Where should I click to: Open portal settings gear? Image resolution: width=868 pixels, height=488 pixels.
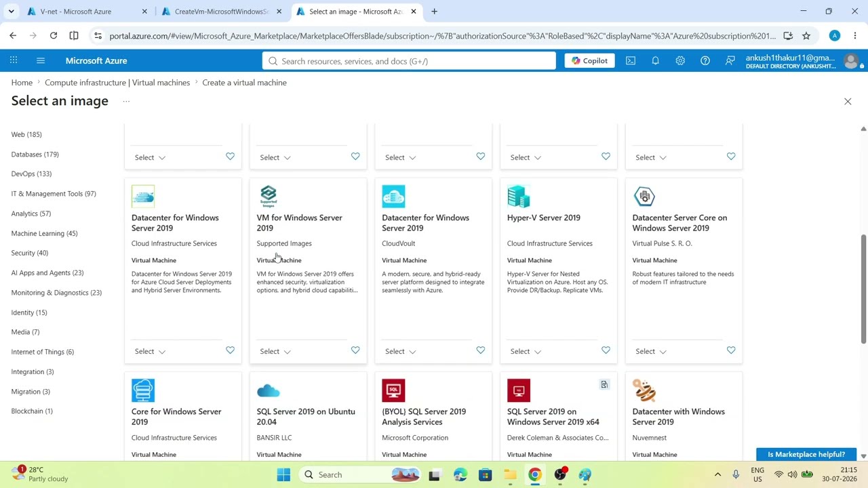[x=680, y=61]
